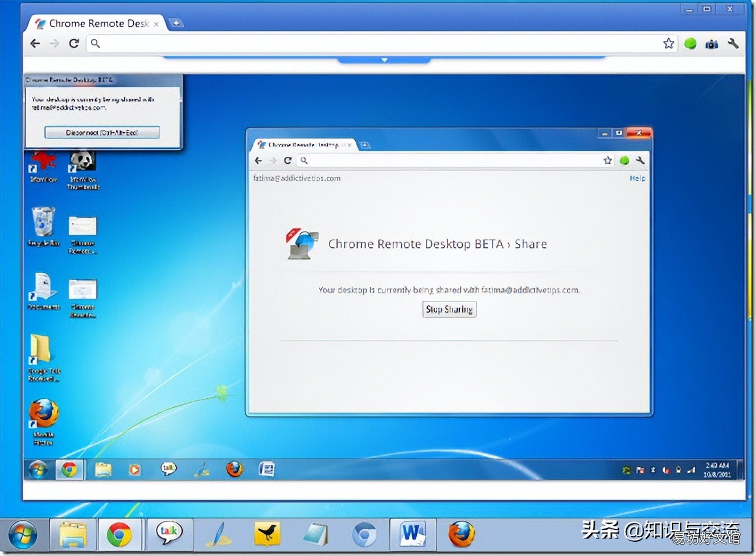The image size is (756, 556).
Task: Open Microsoft Word on local taskbar
Action: coord(413,534)
